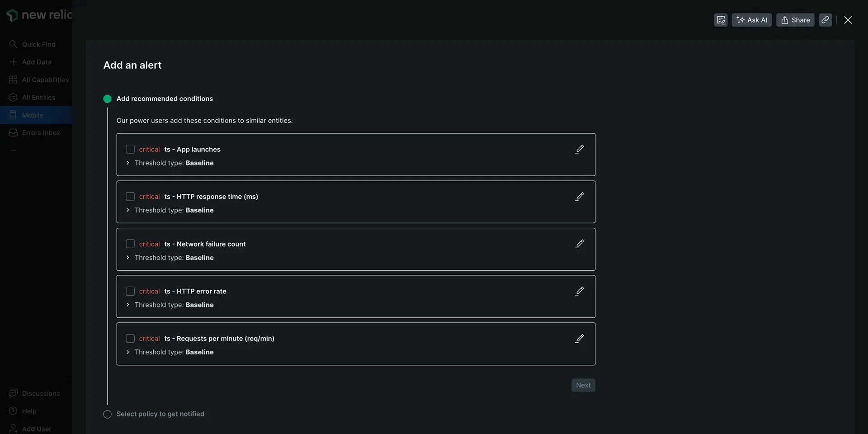The width and height of the screenshot is (868, 434).
Task: Expand Requests per minute threshold details
Action: 128,352
